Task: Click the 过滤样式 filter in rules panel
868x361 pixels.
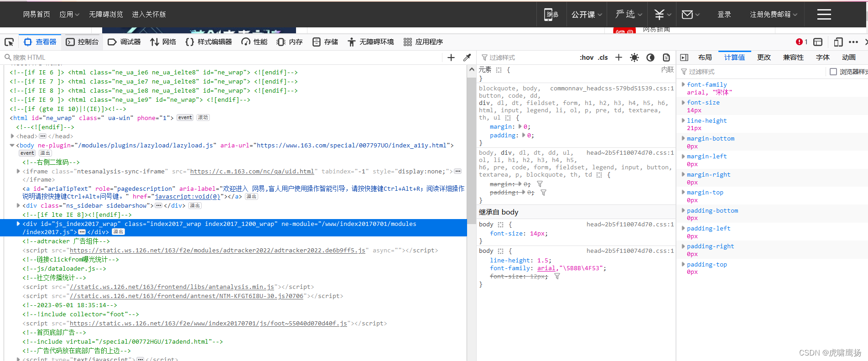Action: pos(527,58)
